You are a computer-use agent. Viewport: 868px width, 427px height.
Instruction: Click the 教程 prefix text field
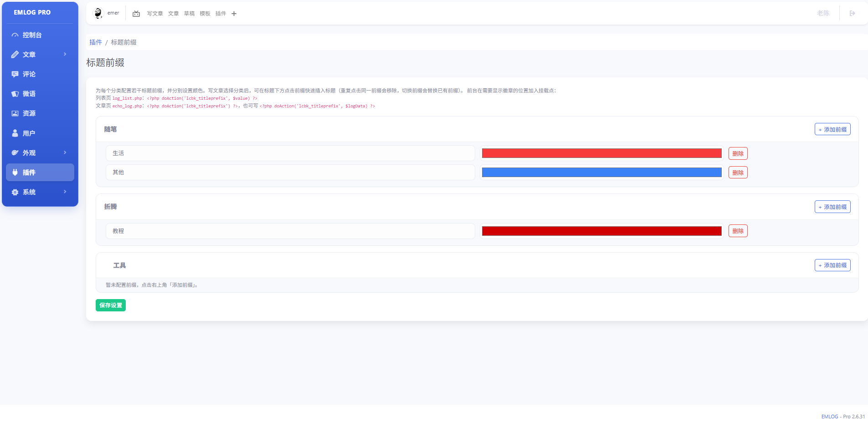coord(290,231)
